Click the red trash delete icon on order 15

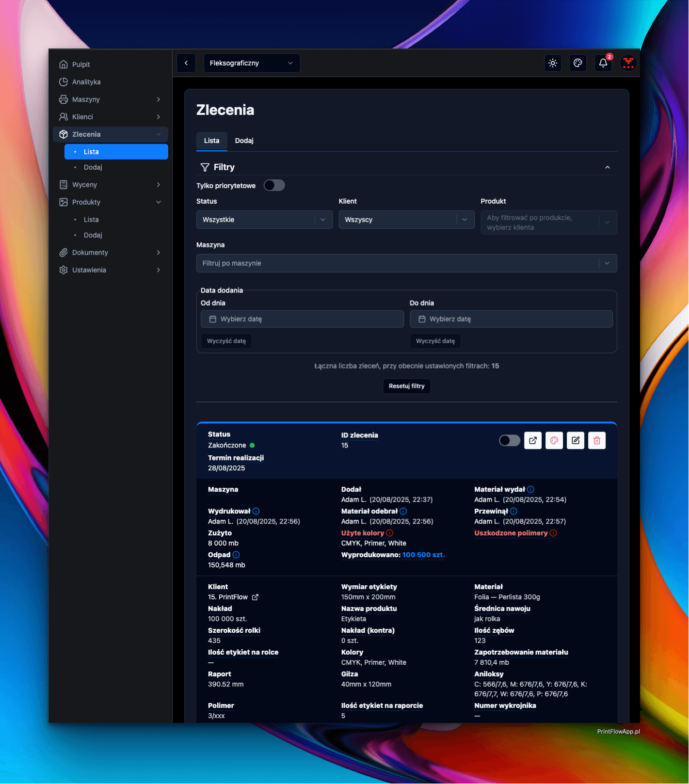pos(596,440)
